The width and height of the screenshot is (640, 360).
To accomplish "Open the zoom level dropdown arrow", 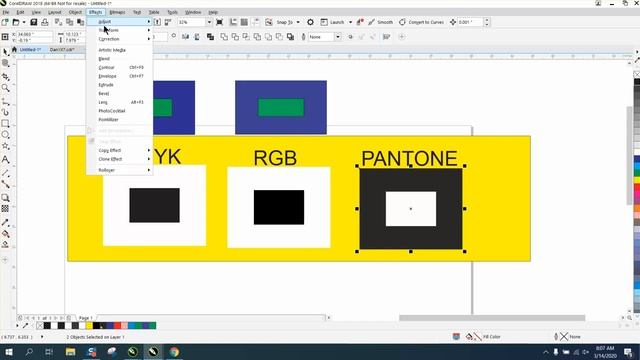I will pos(209,22).
